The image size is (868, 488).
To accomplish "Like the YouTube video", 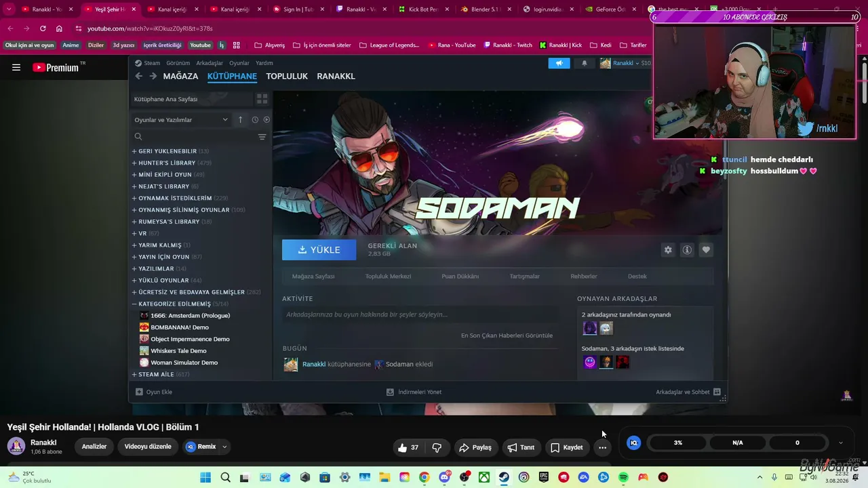I will pyautogui.click(x=408, y=447).
